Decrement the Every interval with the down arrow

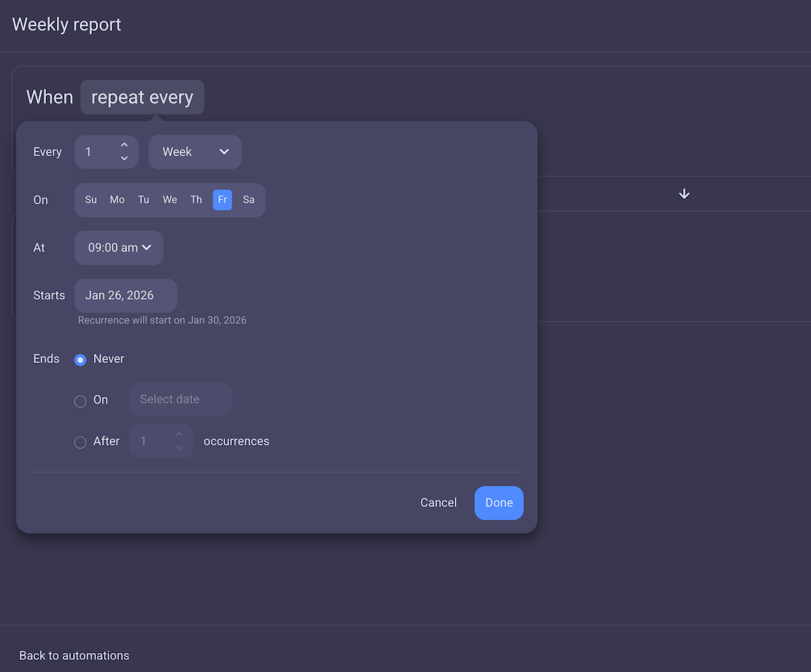pos(124,160)
